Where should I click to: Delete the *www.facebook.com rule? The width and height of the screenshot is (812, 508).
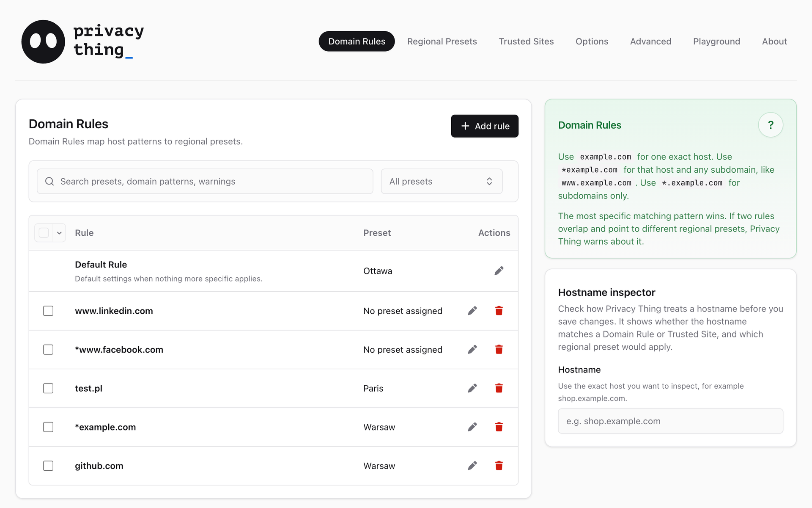(x=499, y=350)
